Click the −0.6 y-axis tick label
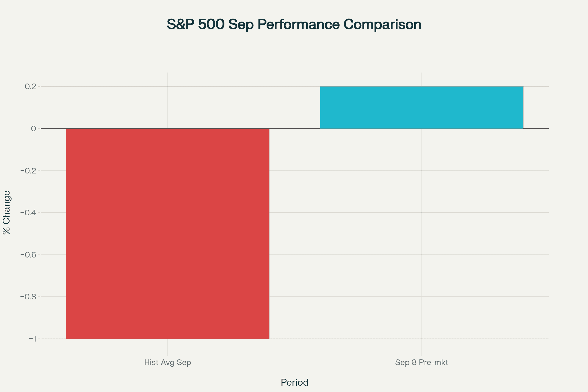Screen dimensions: 588x392 (x=28, y=255)
